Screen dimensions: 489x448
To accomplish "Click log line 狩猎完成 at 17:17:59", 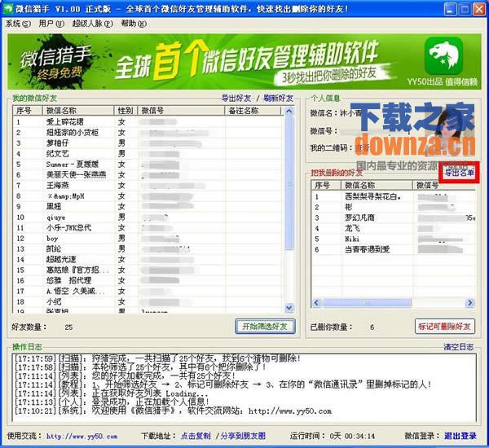I will [x=157, y=358].
